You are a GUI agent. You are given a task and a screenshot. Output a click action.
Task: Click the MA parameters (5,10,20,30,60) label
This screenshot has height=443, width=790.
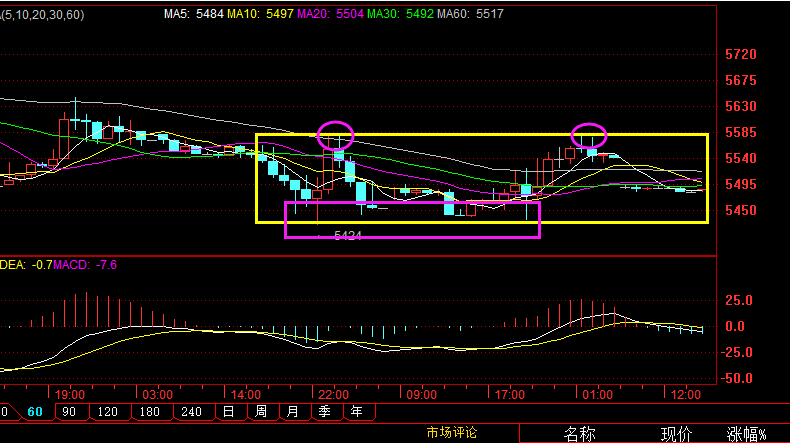tap(42, 15)
